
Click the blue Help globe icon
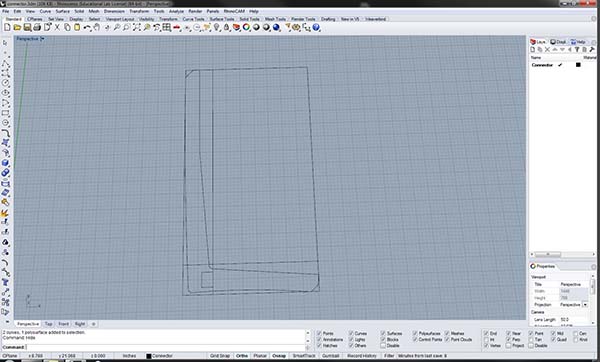[316, 28]
